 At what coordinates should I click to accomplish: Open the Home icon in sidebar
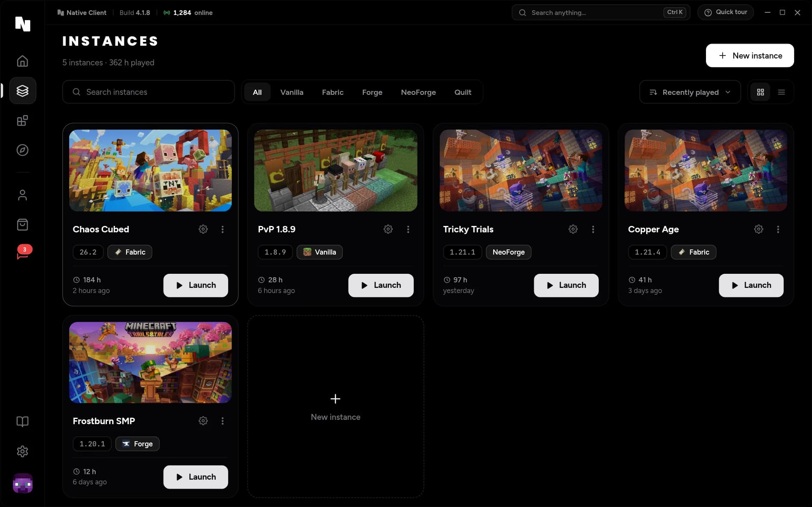(22, 61)
